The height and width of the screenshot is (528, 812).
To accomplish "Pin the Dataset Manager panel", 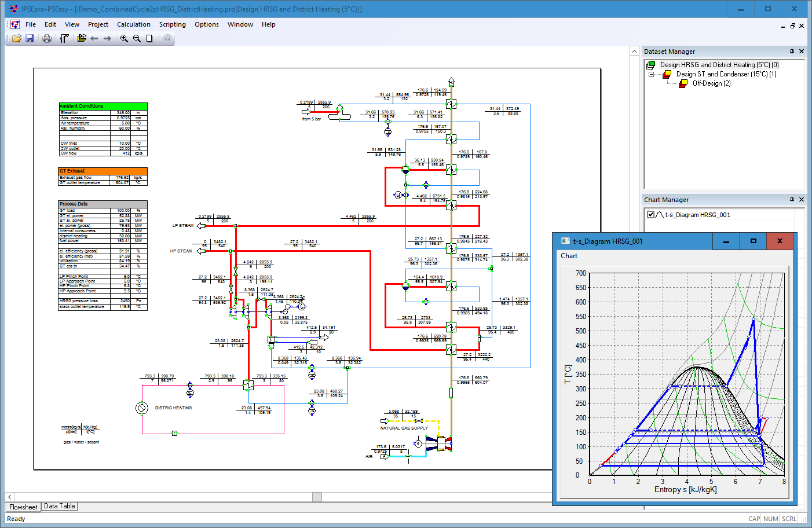I will coord(792,52).
